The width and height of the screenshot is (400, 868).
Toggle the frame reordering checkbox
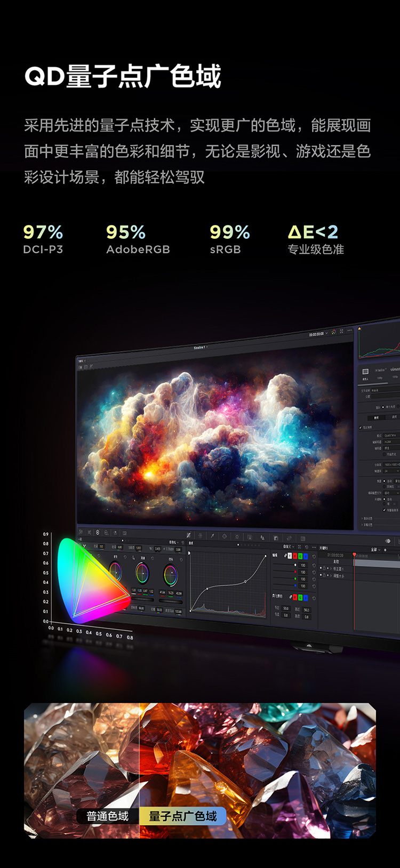pos(384,510)
